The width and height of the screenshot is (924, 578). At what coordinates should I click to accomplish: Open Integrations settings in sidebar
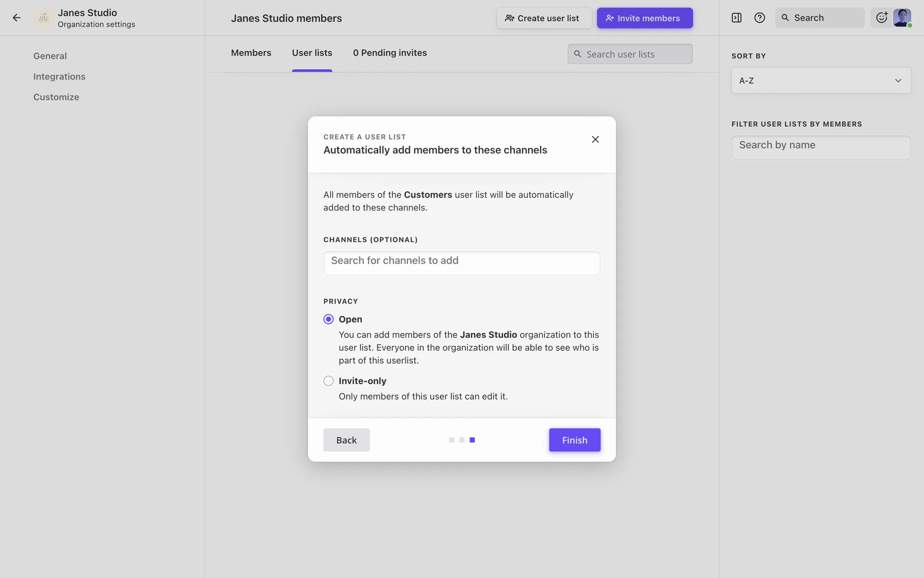[59, 77]
